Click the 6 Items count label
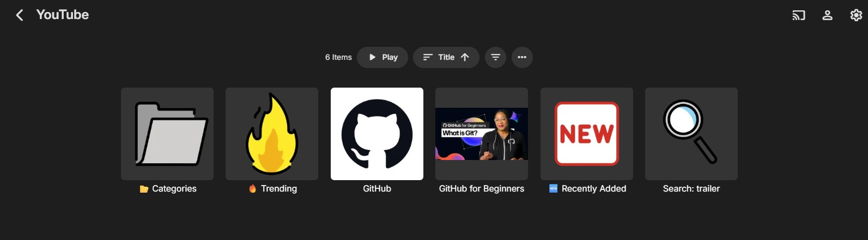Viewport: 868px width, 240px height. coord(338,57)
